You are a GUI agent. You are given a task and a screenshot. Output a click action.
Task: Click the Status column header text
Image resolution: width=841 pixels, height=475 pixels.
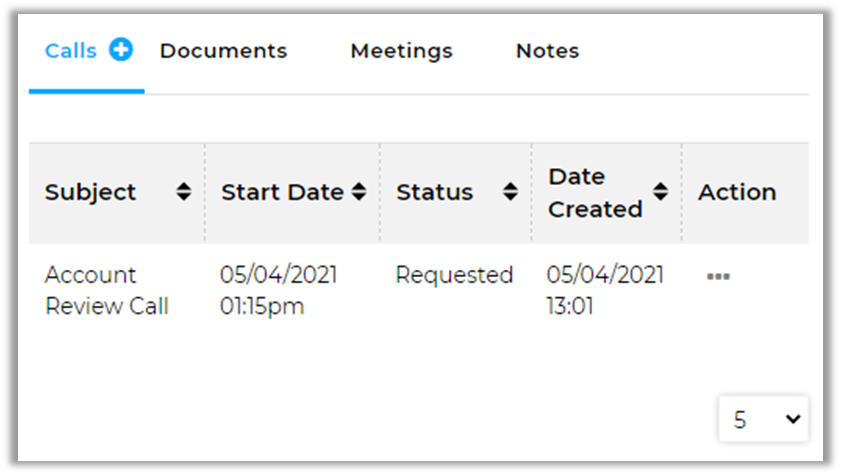(x=435, y=192)
